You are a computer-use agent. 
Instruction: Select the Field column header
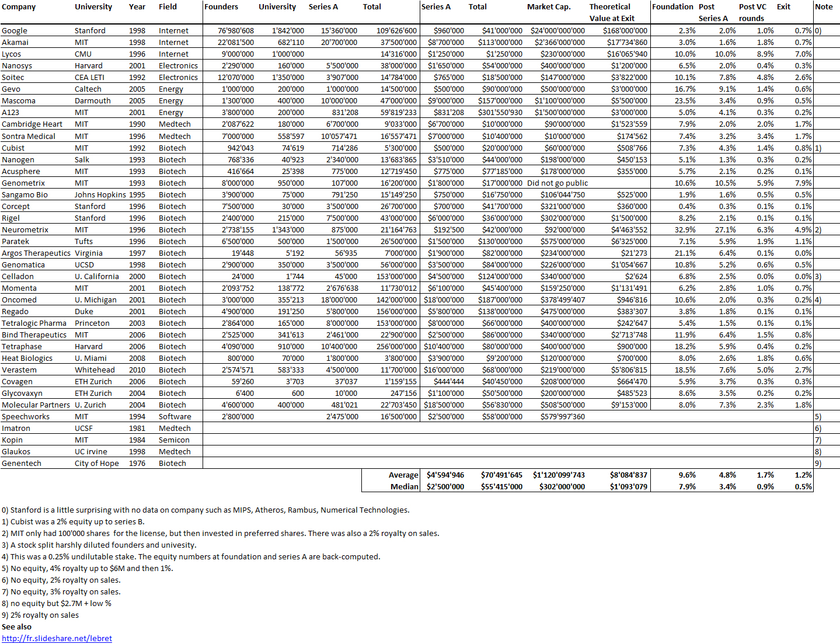point(168,6)
